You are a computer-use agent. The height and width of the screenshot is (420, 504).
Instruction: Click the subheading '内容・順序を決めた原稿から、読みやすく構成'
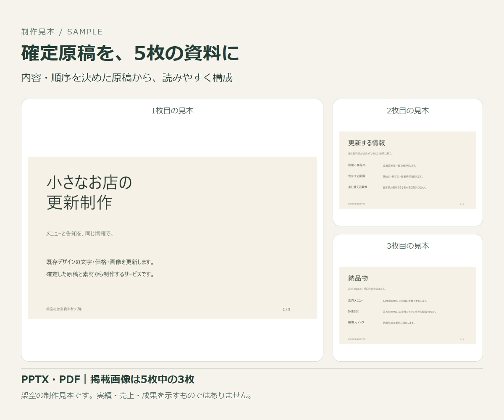(127, 78)
